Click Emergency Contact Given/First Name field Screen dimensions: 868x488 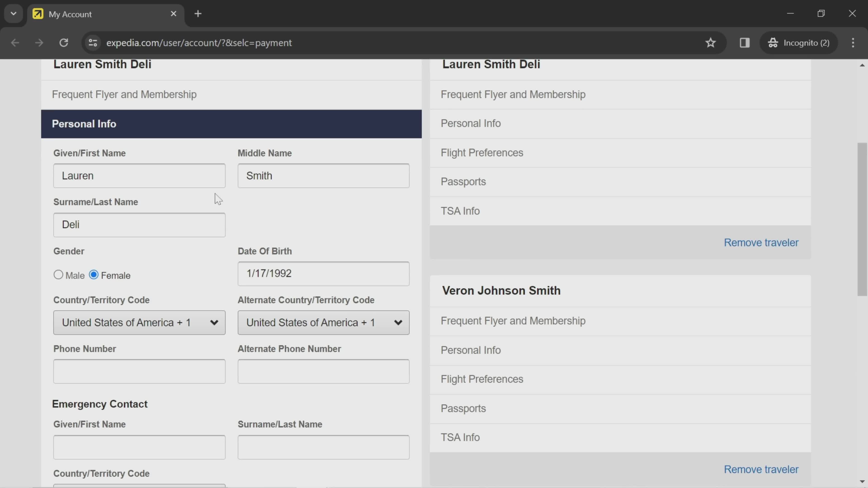[139, 447]
